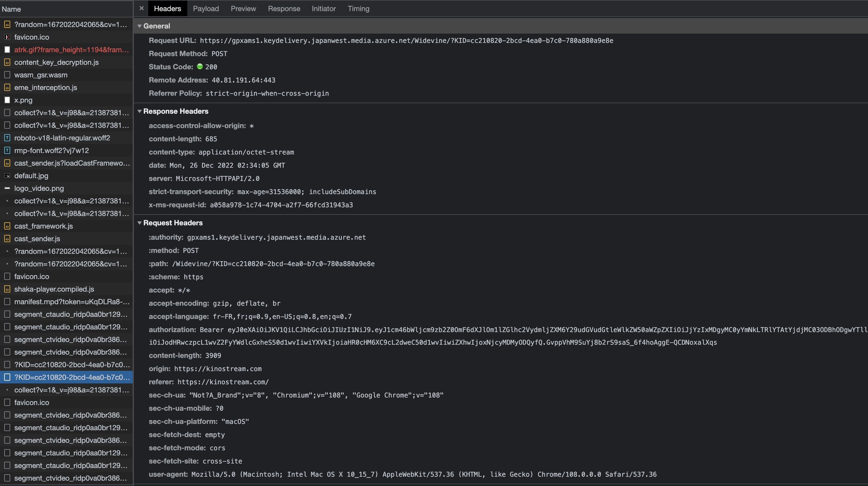The image size is (868, 486).
Task: Switch to the Response tab
Action: (284, 9)
